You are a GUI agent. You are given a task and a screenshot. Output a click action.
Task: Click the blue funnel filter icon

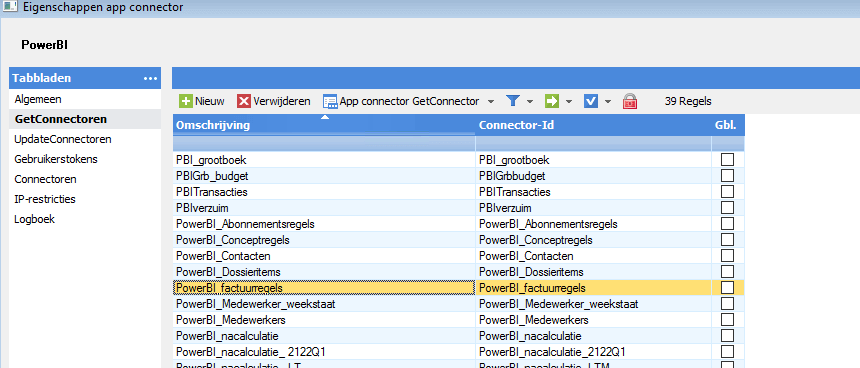pos(512,101)
